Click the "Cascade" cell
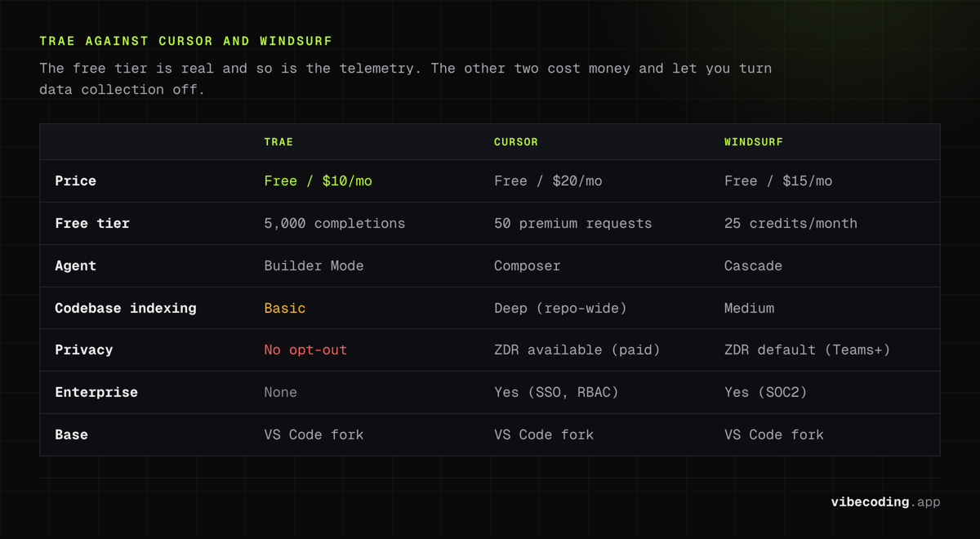980x539 pixels. 753,266
